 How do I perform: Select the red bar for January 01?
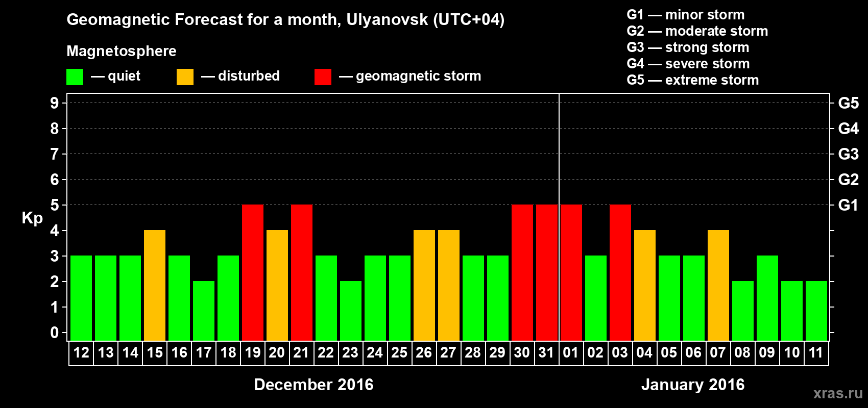coord(571,272)
